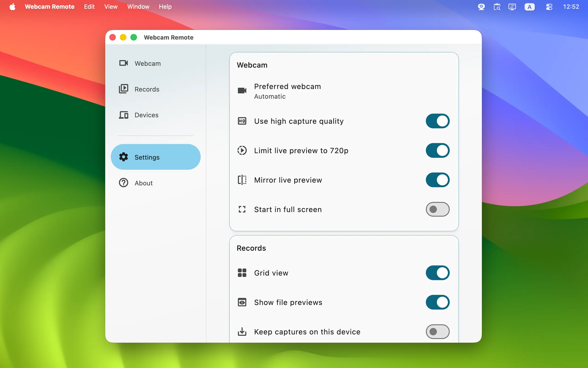The width and height of the screenshot is (588, 368).
Task: Switch to the Records sidebar page
Action: pos(155,89)
